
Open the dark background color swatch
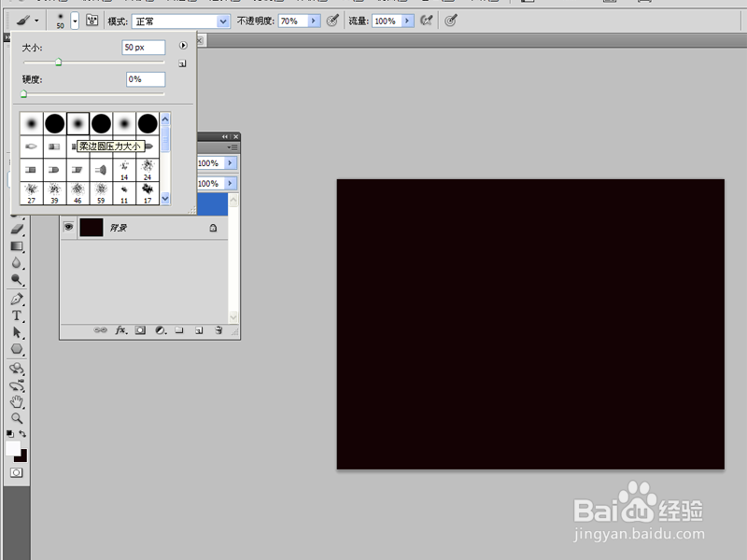pyautogui.click(x=22, y=457)
